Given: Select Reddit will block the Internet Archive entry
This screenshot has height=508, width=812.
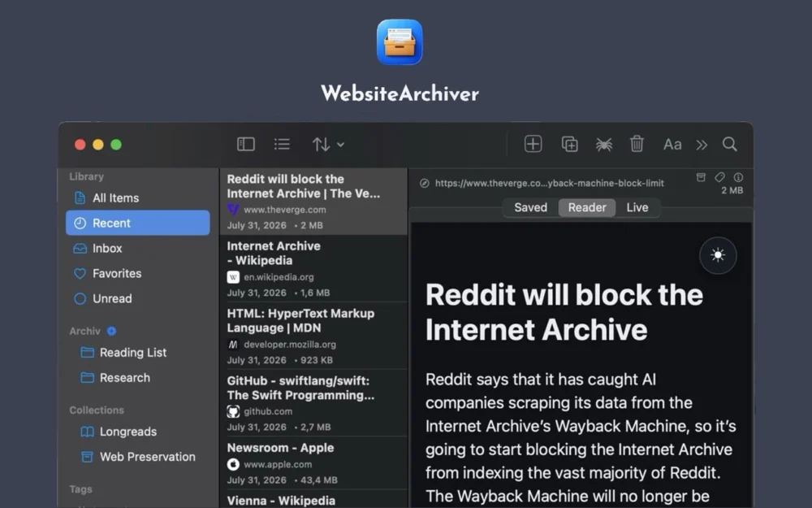Looking at the screenshot, I should click(313, 201).
